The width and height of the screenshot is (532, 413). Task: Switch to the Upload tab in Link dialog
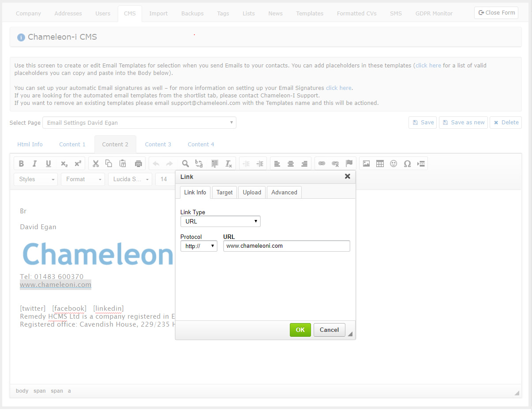252,192
